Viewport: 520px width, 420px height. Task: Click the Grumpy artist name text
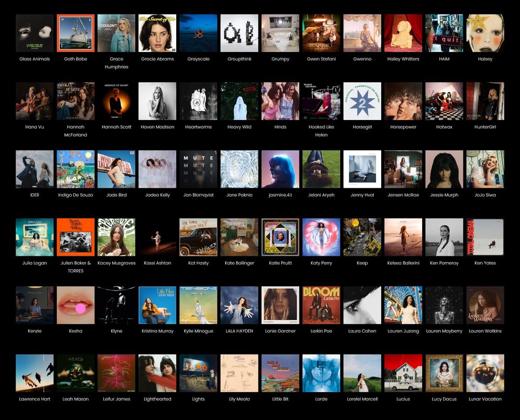(x=280, y=59)
